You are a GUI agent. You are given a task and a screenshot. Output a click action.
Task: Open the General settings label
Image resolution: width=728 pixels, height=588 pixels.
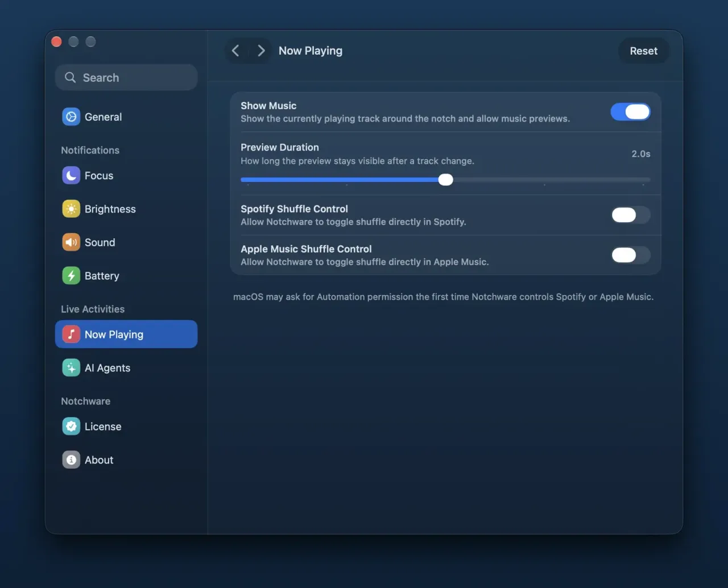coord(103,117)
